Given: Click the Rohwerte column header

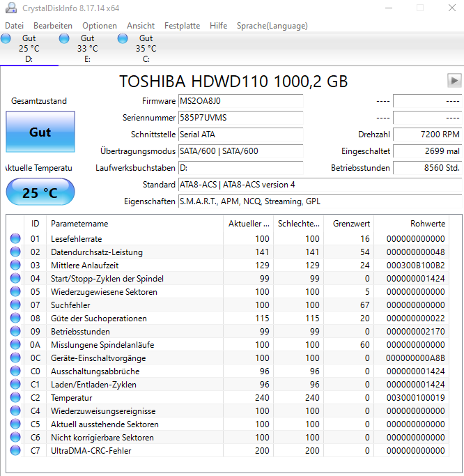Looking at the screenshot, I should point(412,224).
